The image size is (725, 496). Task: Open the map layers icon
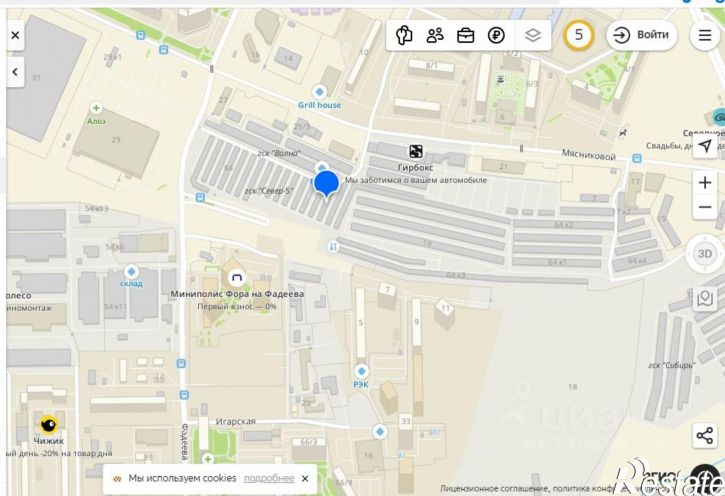pos(533,35)
